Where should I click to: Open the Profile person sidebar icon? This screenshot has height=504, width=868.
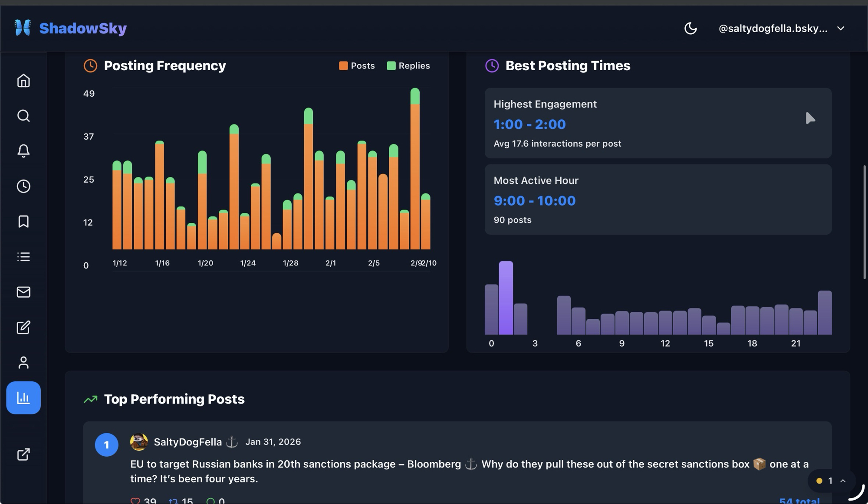tap(23, 363)
